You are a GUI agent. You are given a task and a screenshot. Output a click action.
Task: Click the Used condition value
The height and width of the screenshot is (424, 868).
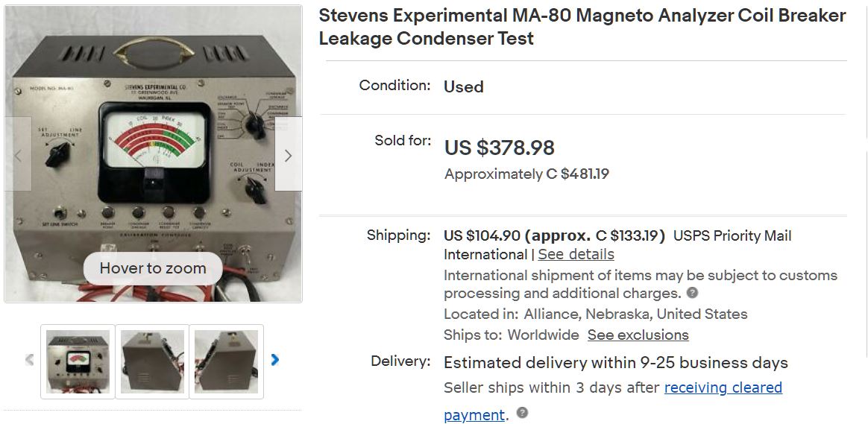tap(464, 86)
